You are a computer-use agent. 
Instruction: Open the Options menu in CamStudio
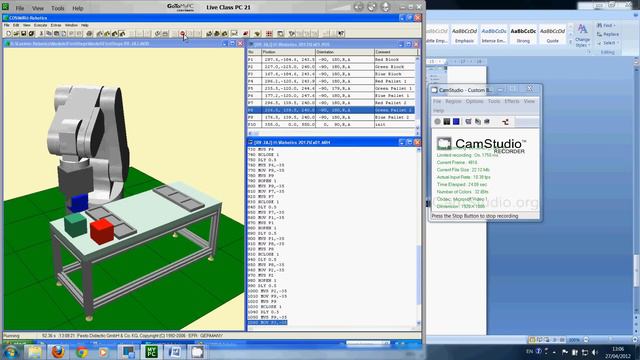point(474,101)
